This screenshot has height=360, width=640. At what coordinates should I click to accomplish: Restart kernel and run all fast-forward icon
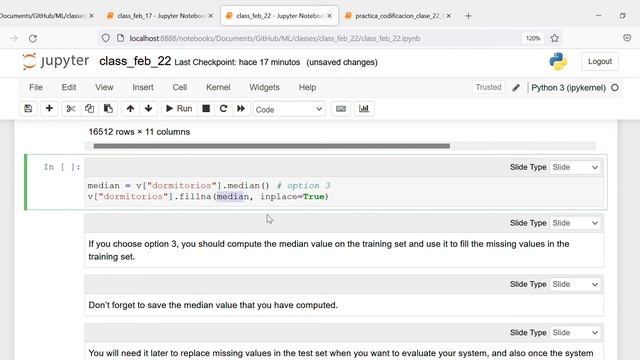(241, 109)
